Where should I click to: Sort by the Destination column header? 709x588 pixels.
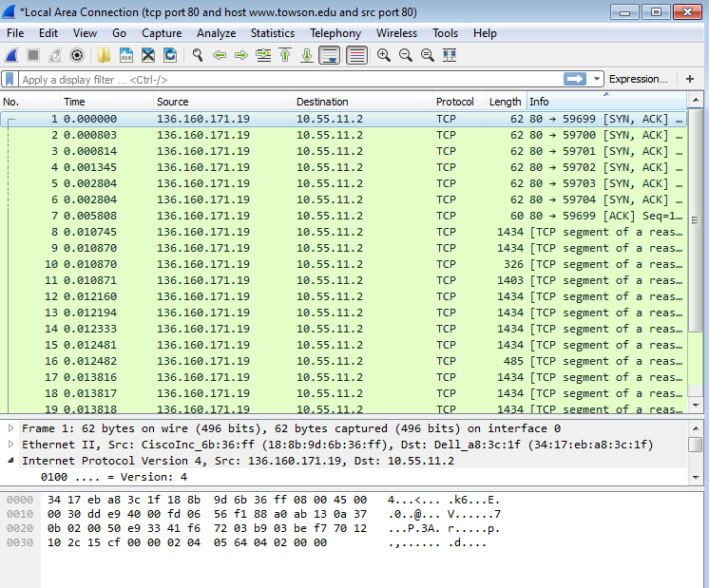(363, 102)
